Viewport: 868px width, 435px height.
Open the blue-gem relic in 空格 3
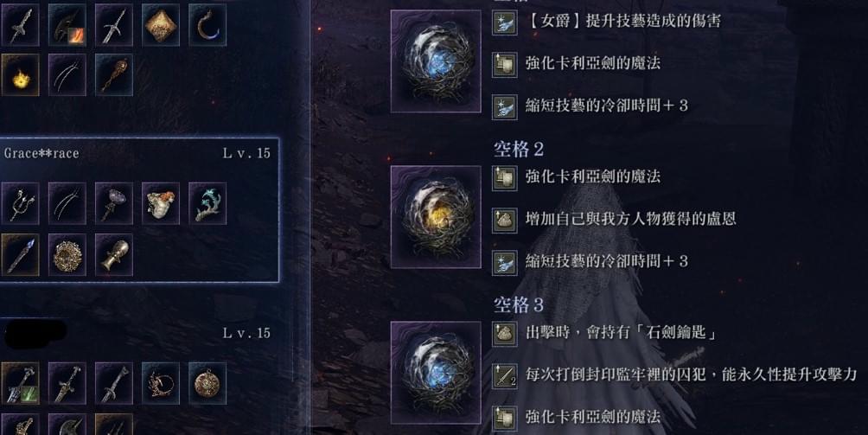[x=437, y=373]
